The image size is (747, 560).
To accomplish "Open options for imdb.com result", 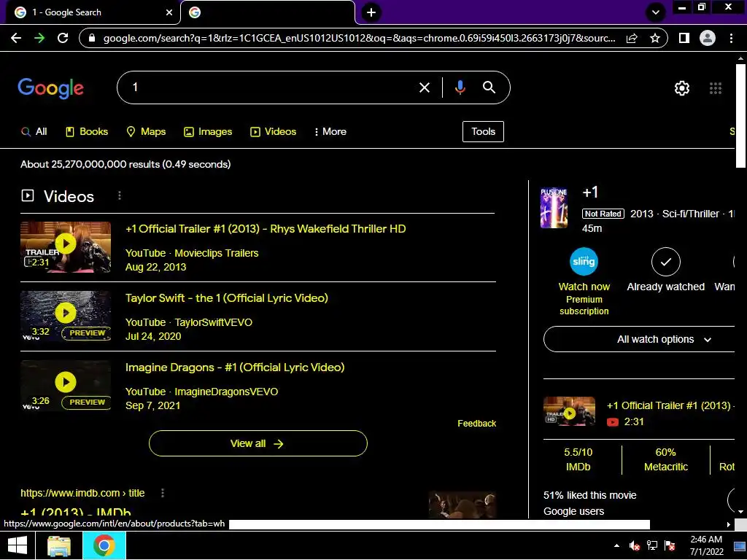I will tap(163, 493).
